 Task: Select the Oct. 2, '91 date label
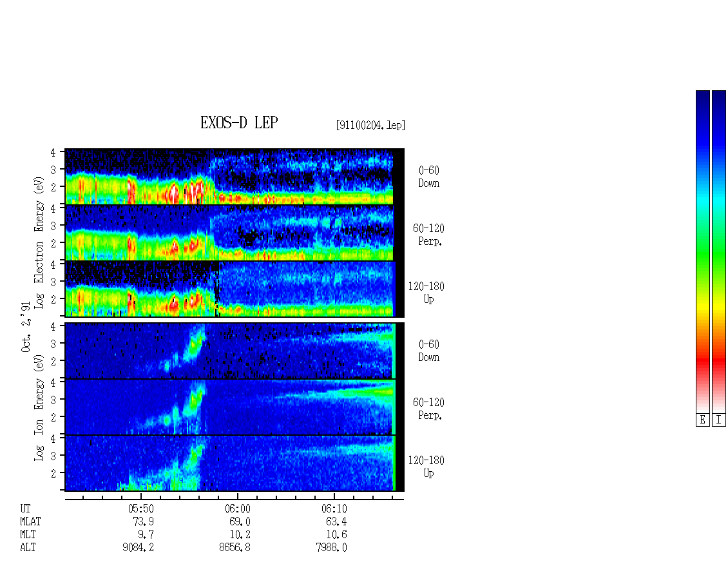point(26,327)
